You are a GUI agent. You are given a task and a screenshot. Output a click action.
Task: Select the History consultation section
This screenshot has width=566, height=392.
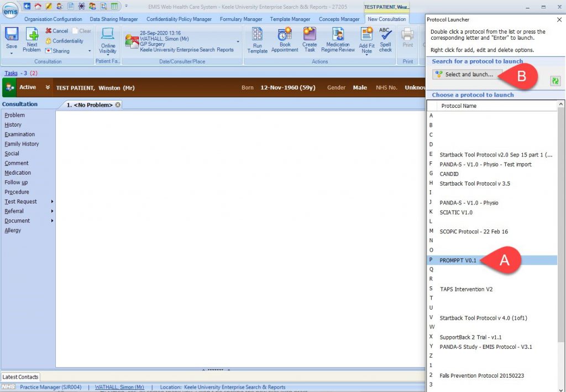click(x=13, y=124)
